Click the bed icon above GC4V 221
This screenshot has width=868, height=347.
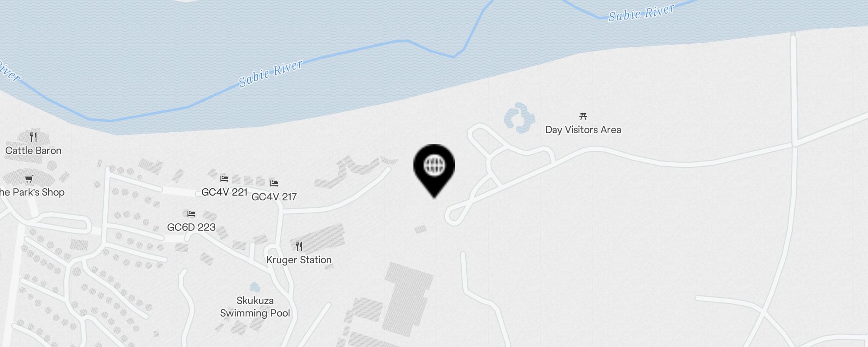224,178
